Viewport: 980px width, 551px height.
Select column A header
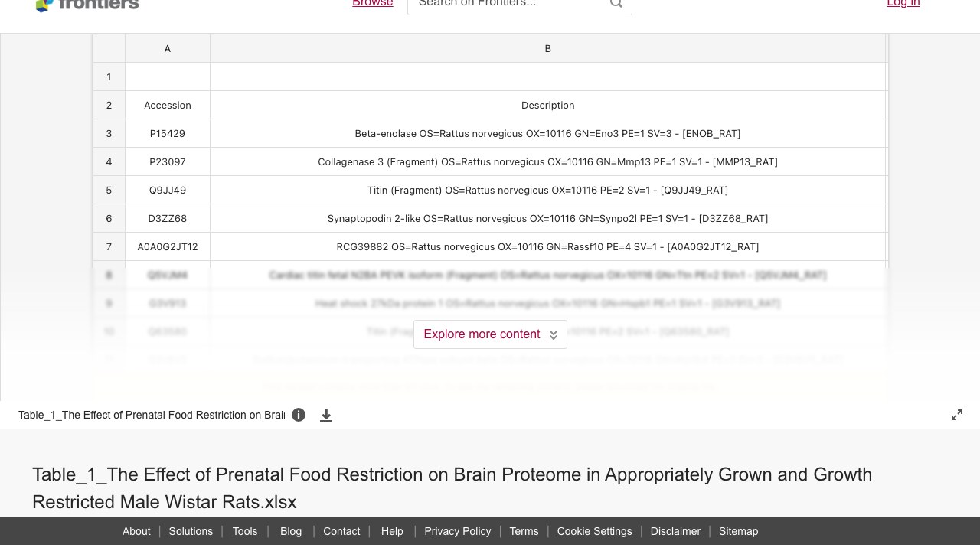tap(168, 48)
